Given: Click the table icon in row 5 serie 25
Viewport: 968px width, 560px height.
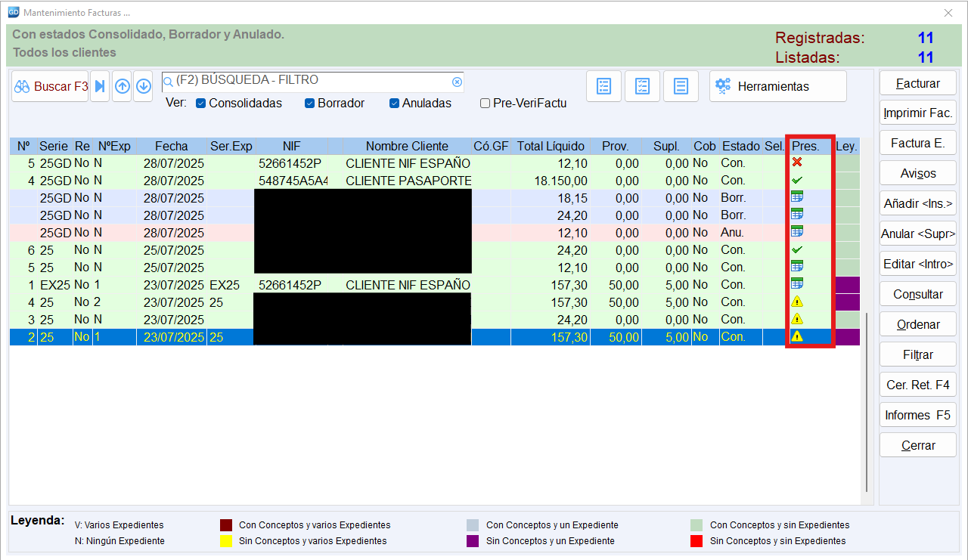Looking at the screenshot, I should click(x=796, y=267).
